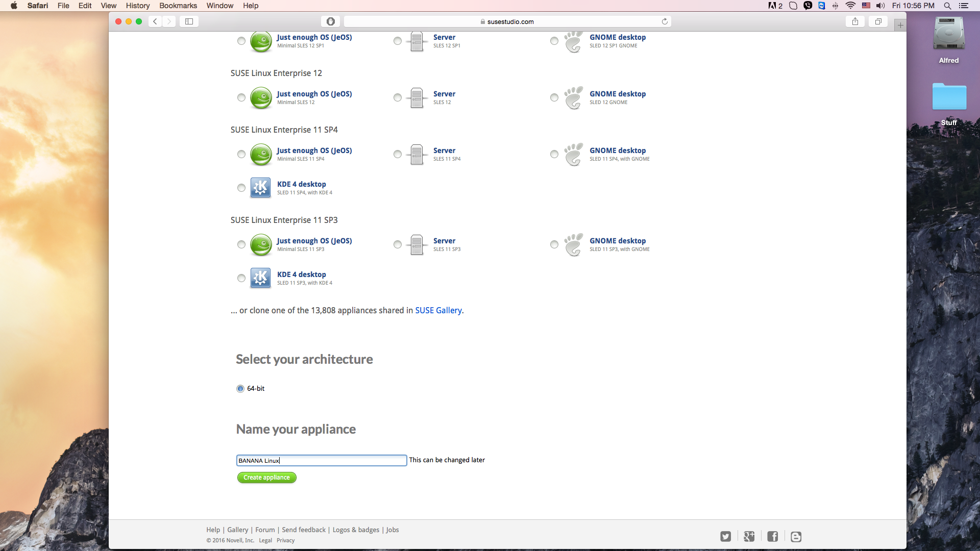
Task: Click the appliance name input field
Action: [x=322, y=460]
